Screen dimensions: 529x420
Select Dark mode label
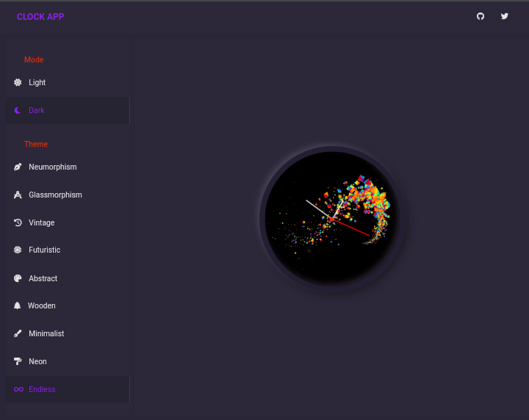[x=37, y=110]
